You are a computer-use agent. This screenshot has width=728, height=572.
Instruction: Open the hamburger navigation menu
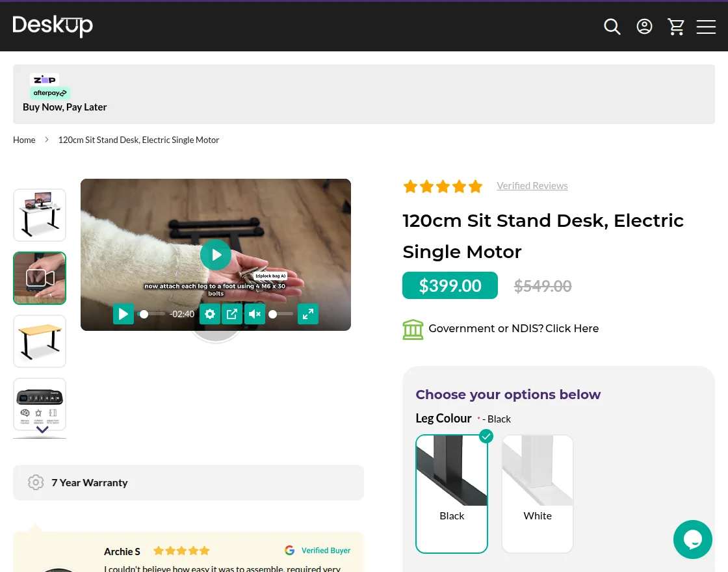[x=707, y=27]
